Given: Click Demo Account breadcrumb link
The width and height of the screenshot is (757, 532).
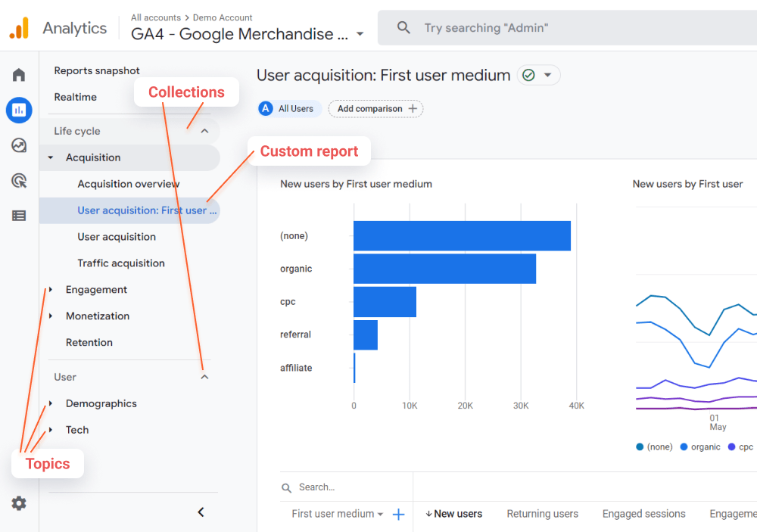Looking at the screenshot, I should click(223, 17).
